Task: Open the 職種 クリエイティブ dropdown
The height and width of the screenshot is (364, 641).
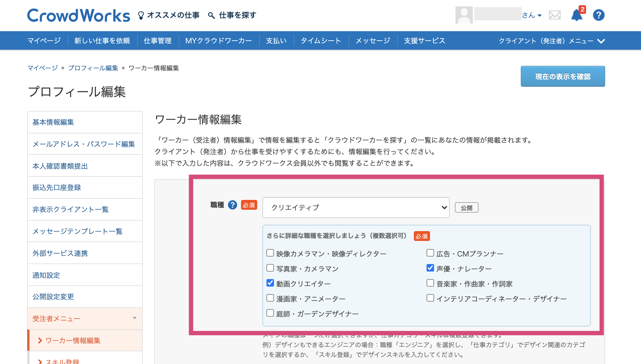Action: (356, 207)
